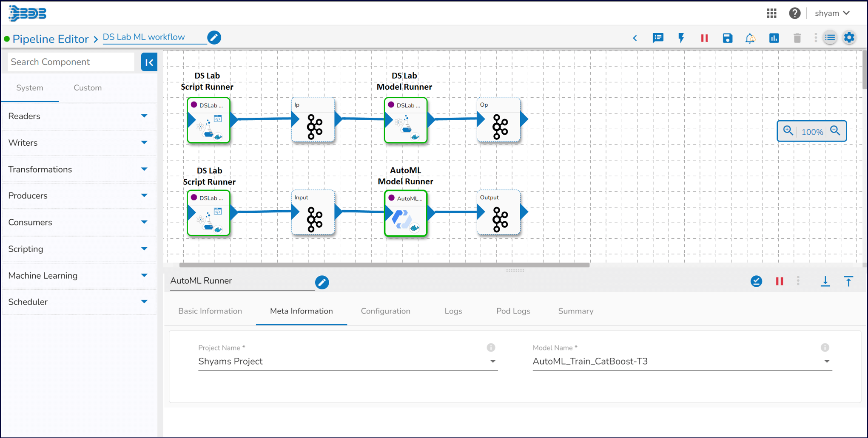
Task: Click the back arrow in pipeline toolbar
Action: pyautogui.click(x=635, y=38)
